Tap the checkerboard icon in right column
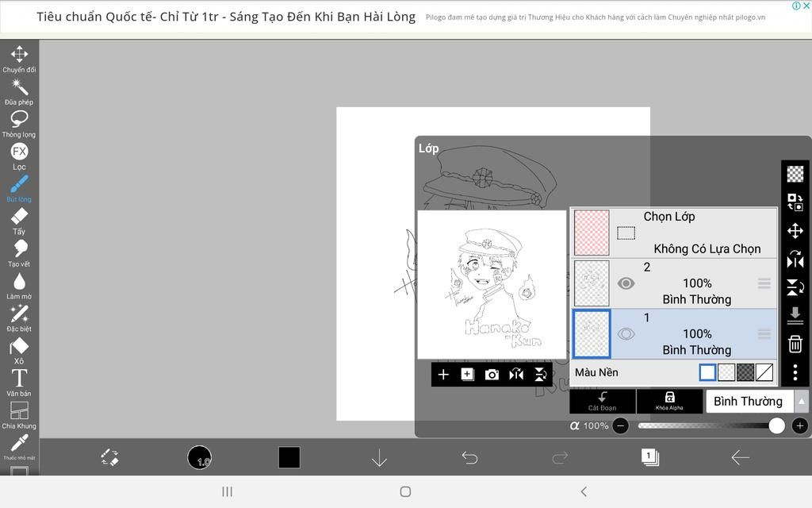Viewport: 812px width, 508px height. pos(795,174)
